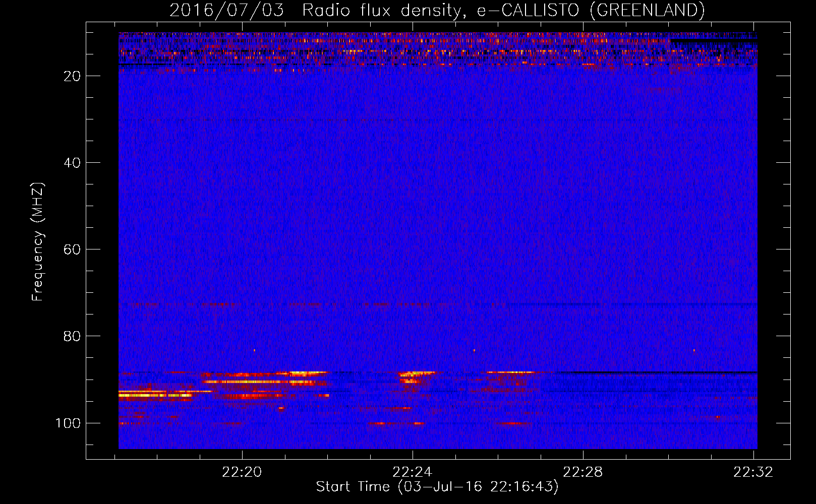
Task: Click the '22:28' time tick label
Action: click(583, 472)
